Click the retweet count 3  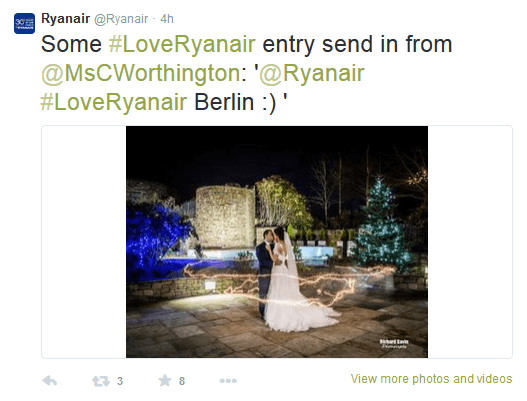point(120,381)
